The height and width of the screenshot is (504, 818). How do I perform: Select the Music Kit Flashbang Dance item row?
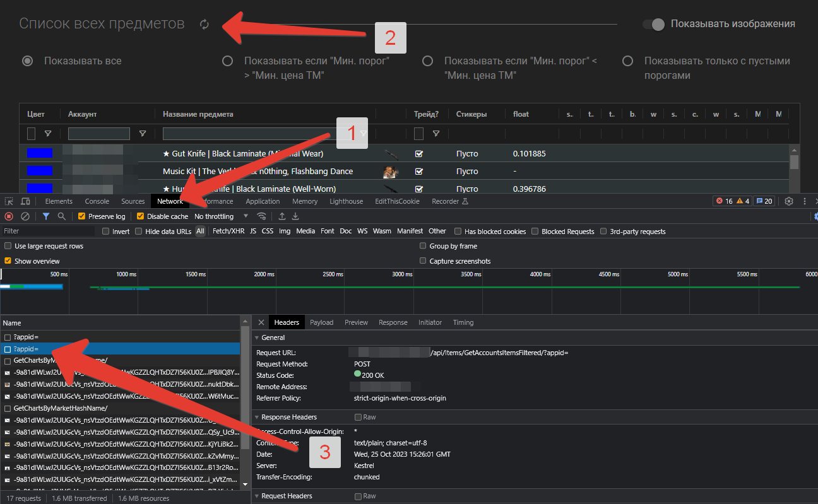click(405, 172)
